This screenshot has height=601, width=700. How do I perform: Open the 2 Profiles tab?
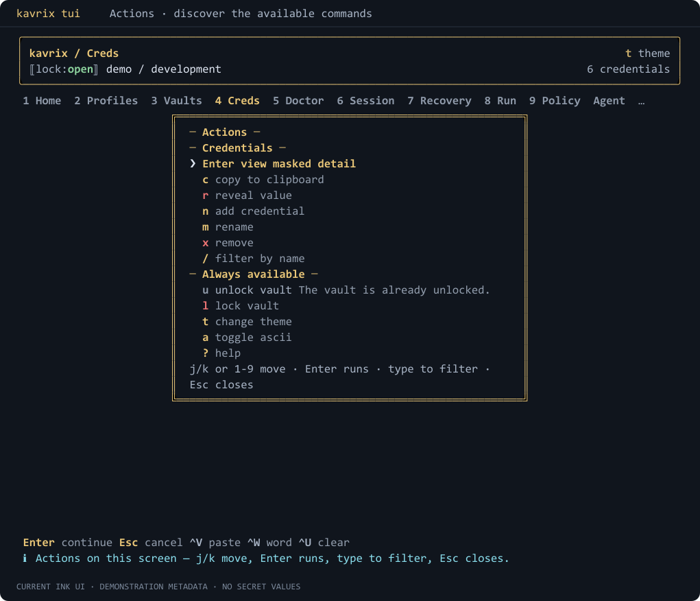coord(106,101)
